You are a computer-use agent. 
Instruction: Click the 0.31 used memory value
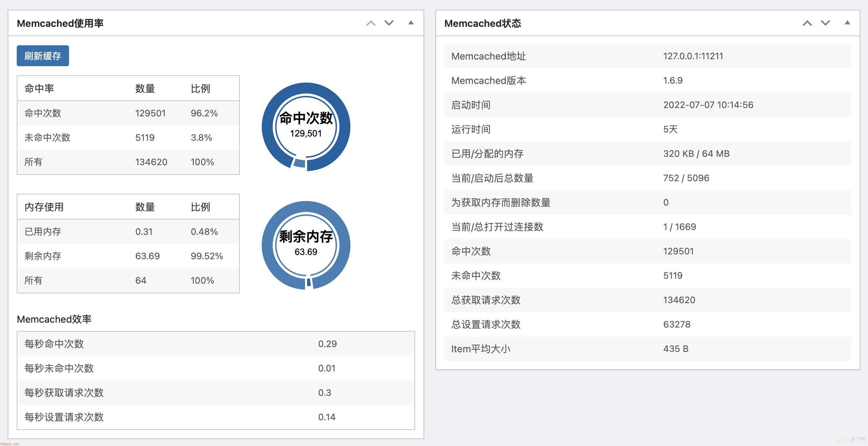(144, 232)
